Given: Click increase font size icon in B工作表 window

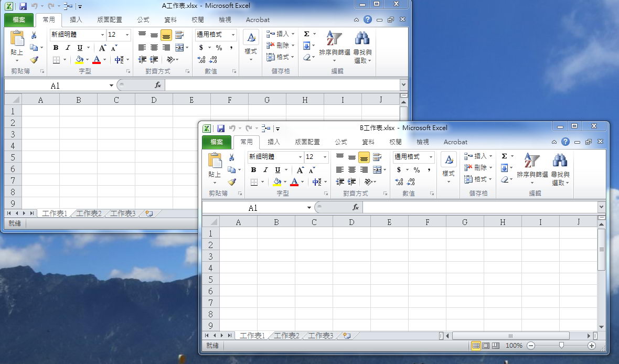Looking at the screenshot, I should click(300, 170).
